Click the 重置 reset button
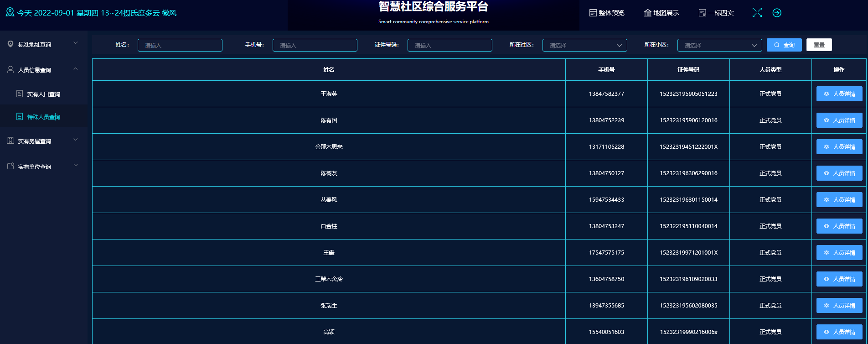The height and width of the screenshot is (344, 868). point(819,45)
